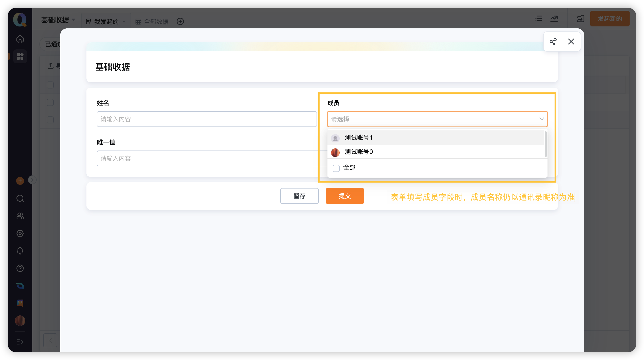Screen dimensions: 644x360
Task: Close the 基础收据 form dialog
Action: 571,42
